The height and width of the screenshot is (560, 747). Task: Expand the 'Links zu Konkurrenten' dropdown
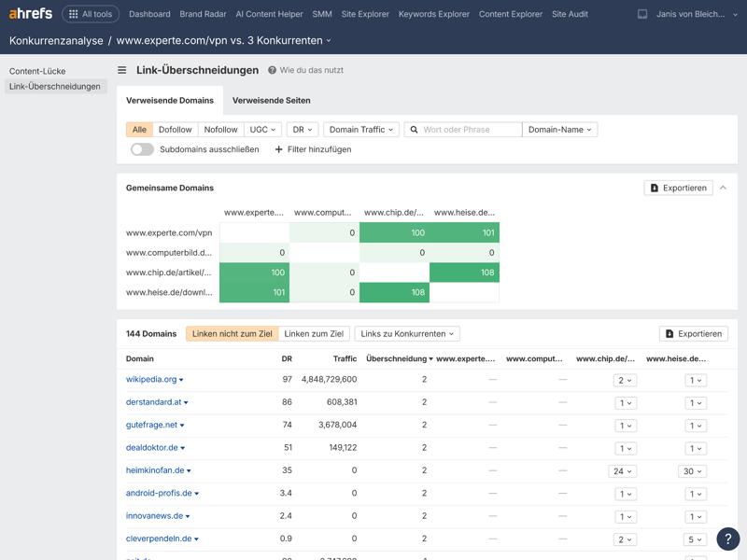click(407, 333)
